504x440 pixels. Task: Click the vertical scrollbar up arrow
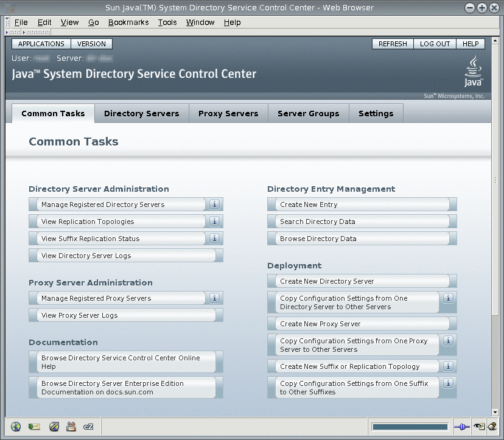coord(495,41)
